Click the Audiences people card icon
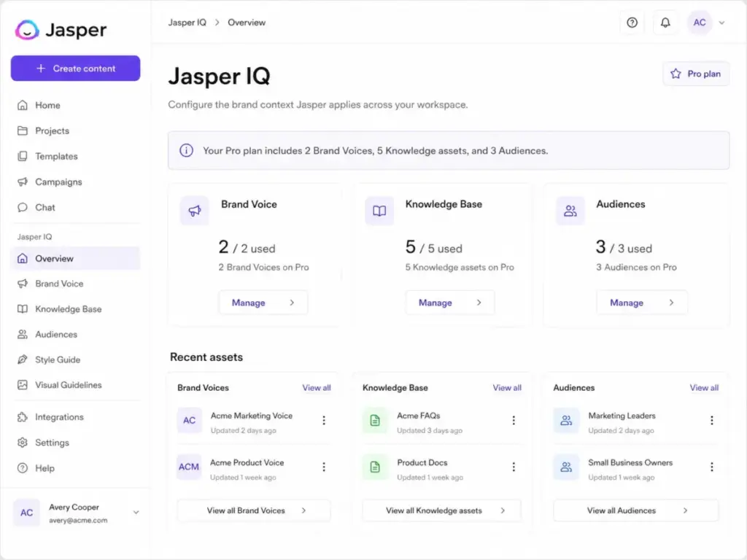The image size is (747, 560). click(570, 211)
